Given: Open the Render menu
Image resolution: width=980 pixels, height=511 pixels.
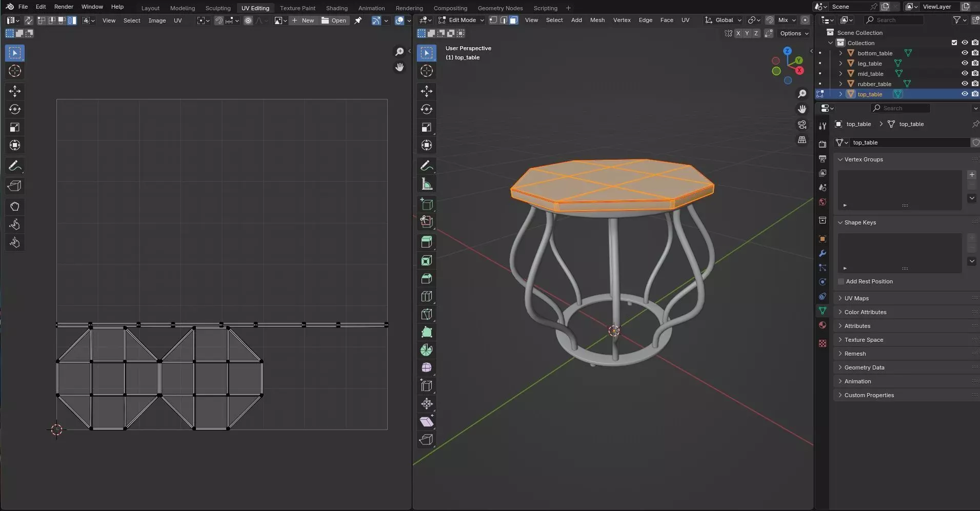Looking at the screenshot, I should (64, 7).
